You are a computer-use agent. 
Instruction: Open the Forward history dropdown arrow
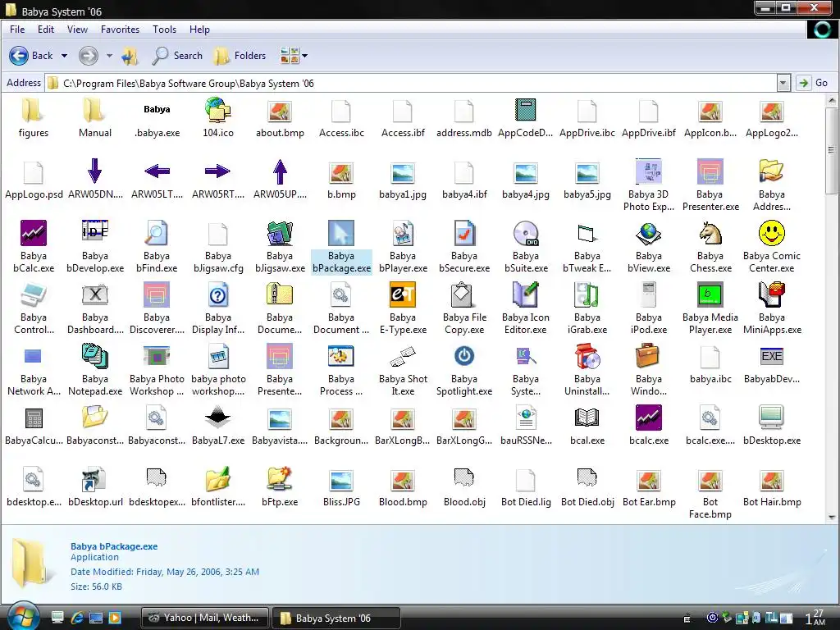(x=109, y=56)
